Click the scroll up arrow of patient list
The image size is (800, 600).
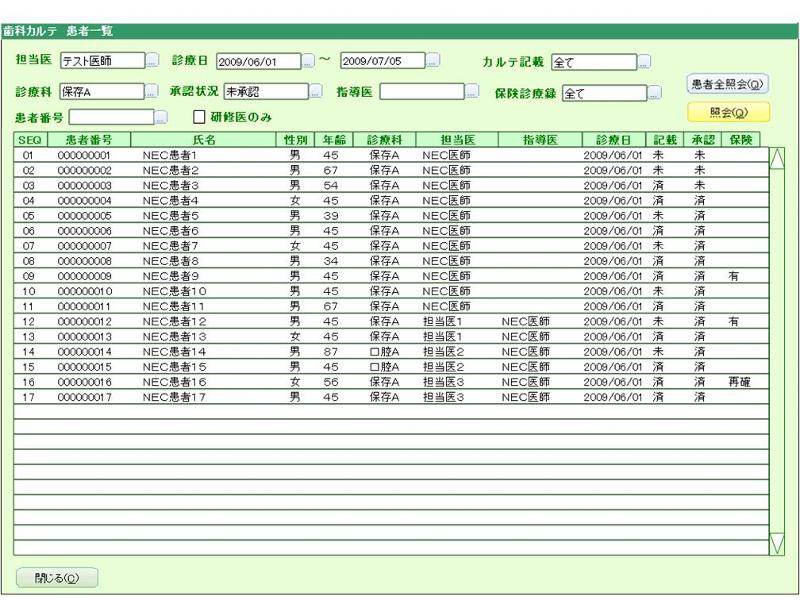(777, 157)
